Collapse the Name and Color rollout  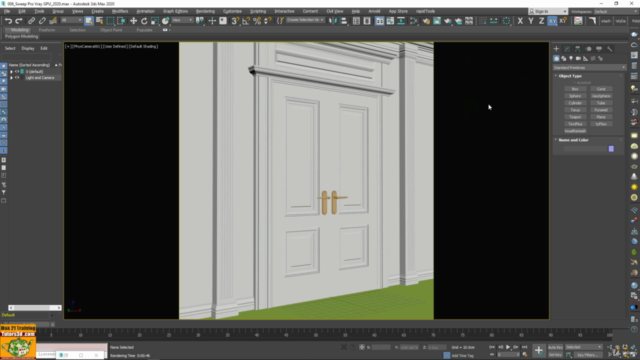pyautogui.click(x=556, y=140)
